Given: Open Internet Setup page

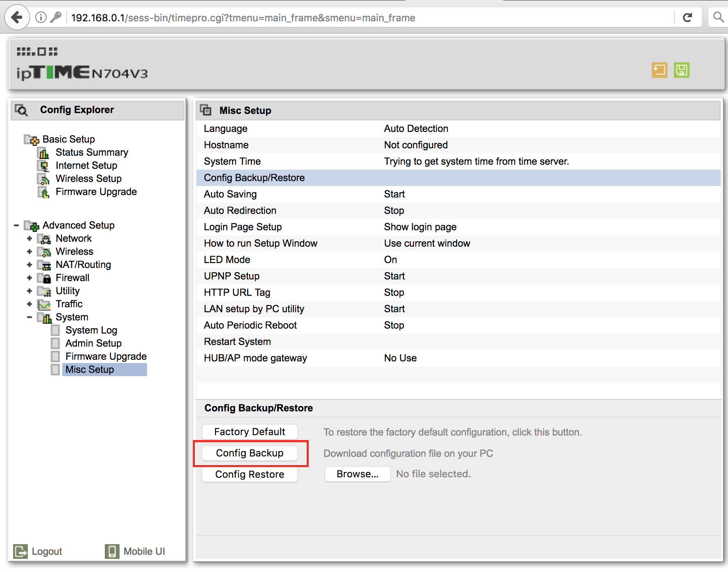Looking at the screenshot, I should (86, 166).
